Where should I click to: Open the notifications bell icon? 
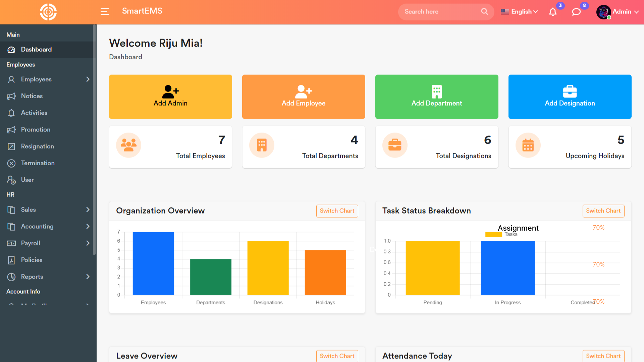(553, 12)
